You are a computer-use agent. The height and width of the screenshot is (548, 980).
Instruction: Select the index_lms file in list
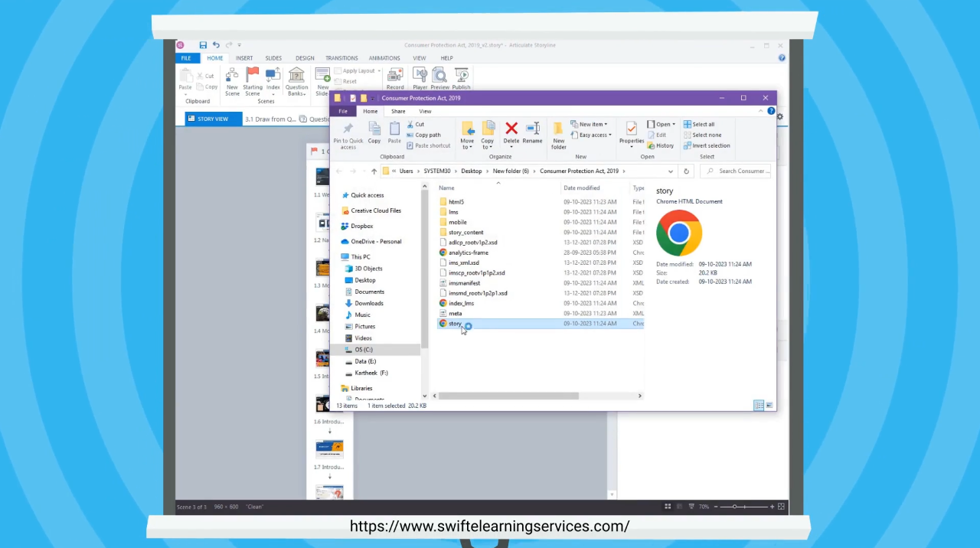pos(461,303)
